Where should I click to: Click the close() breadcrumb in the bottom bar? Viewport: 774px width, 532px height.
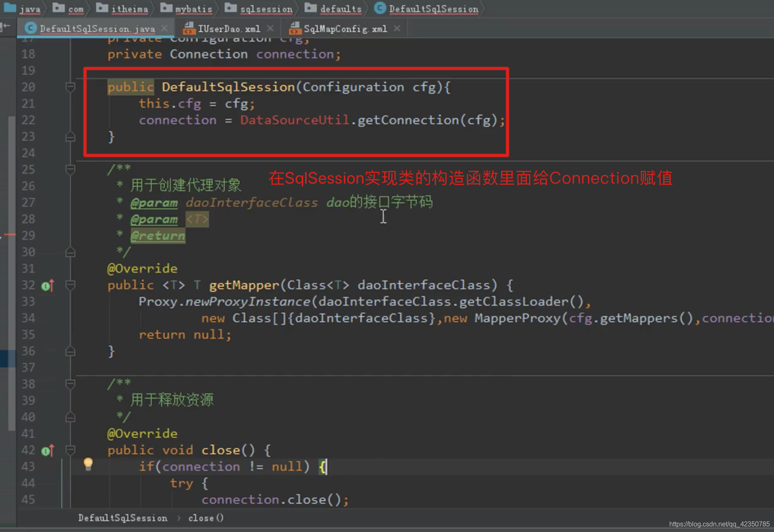pos(206,518)
